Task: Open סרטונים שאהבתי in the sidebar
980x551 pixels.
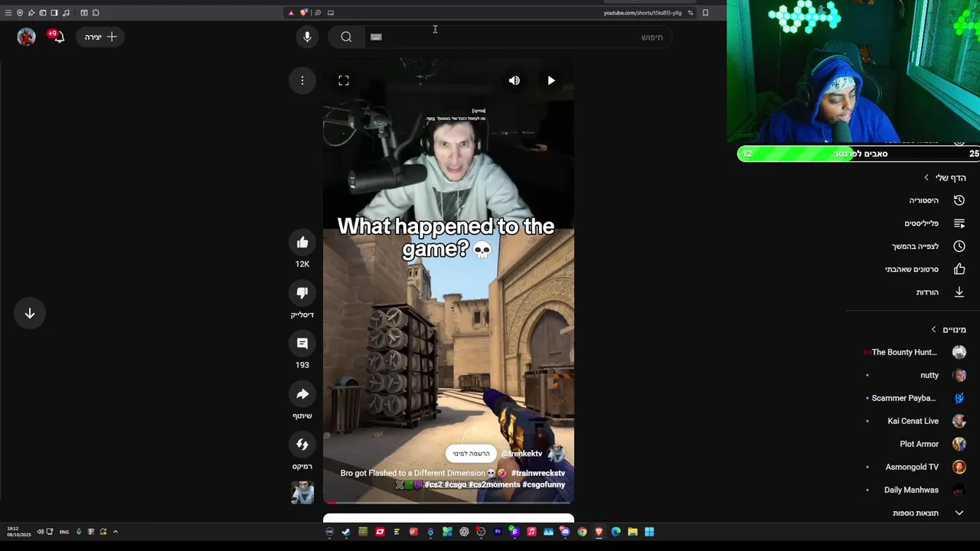Action: 912,269
